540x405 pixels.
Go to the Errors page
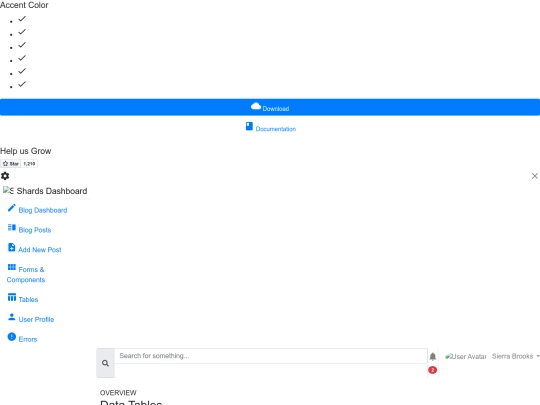coord(28,339)
